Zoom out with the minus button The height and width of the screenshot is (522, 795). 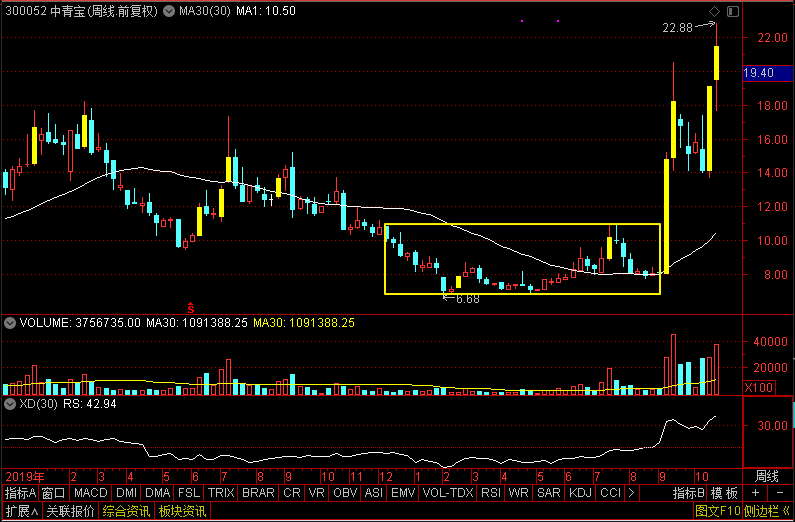[779, 493]
